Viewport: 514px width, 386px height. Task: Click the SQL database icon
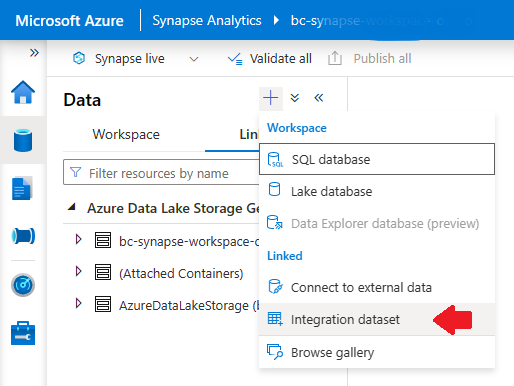(x=275, y=159)
